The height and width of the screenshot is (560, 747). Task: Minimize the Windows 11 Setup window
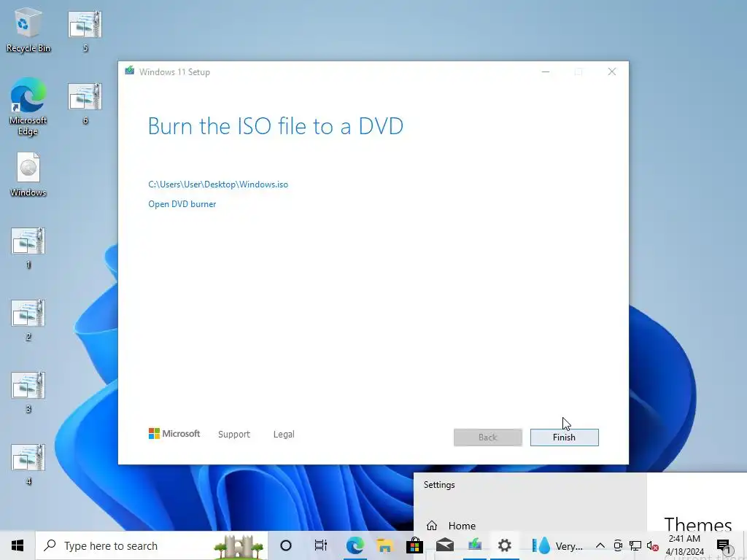(546, 71)
